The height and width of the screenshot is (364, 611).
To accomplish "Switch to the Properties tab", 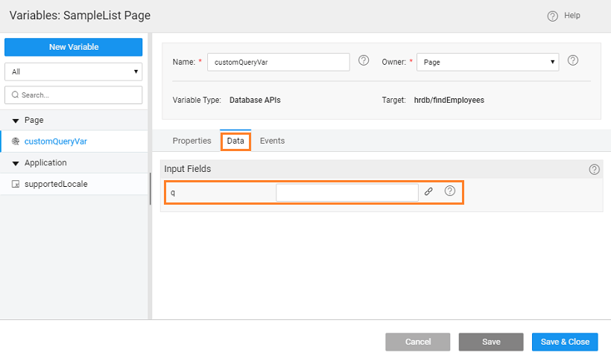I will [191, 141].
